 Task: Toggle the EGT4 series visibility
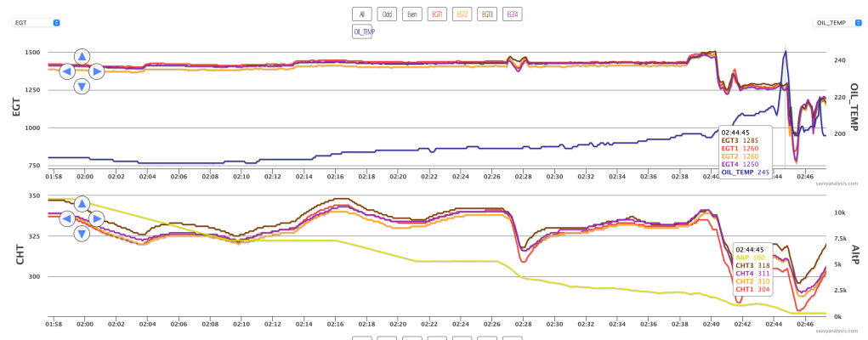(513, 14)
